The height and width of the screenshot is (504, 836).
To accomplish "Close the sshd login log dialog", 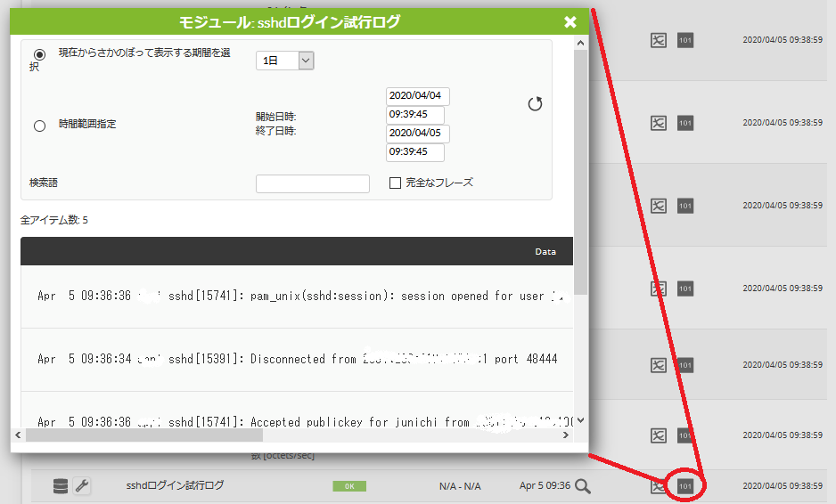I will (570, 22).
